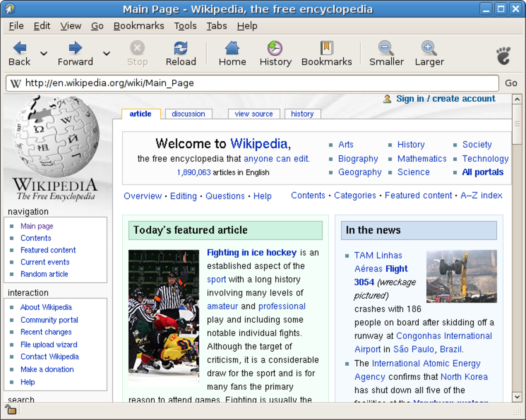Click the URL address input field
The height and width of the screenshot is (420, 526).
[x=252, y=83]
